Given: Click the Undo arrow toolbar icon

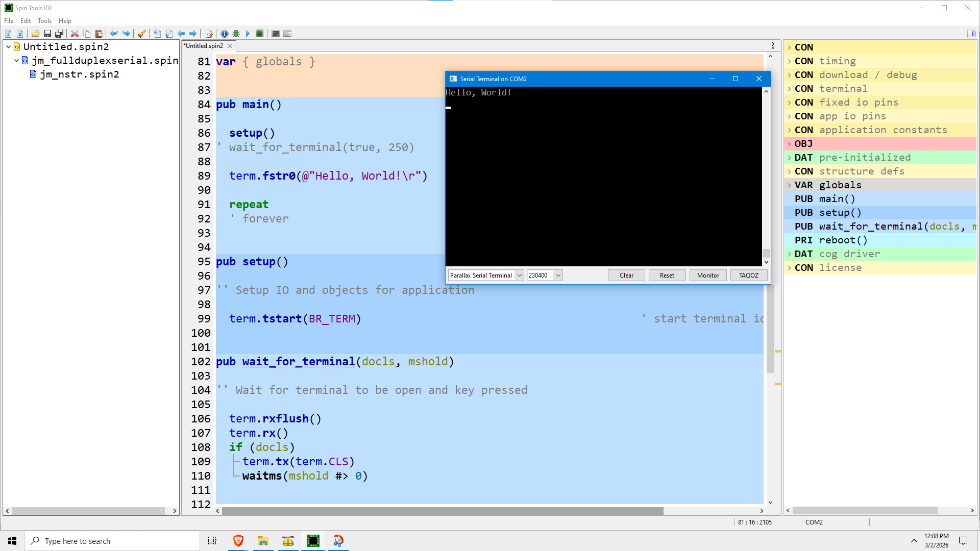Looking at the screenshot, I should pyautogui.click(x=114, y=34).
